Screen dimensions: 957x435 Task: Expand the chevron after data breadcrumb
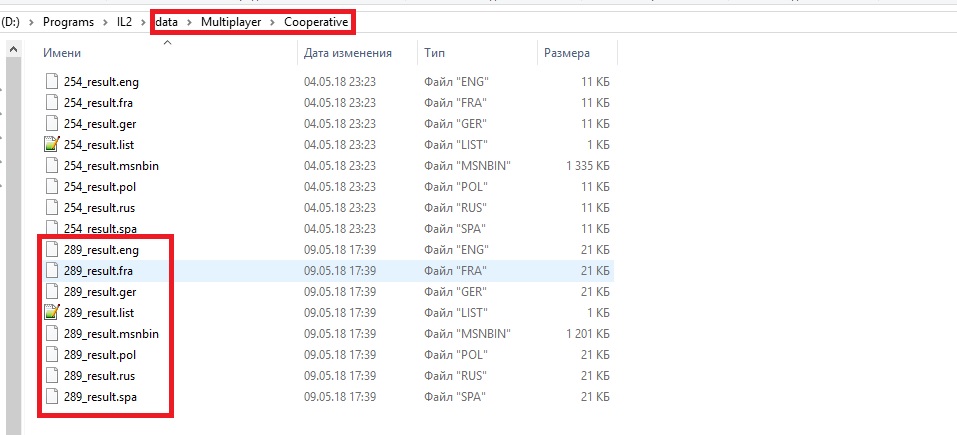(x=189, y=23)
